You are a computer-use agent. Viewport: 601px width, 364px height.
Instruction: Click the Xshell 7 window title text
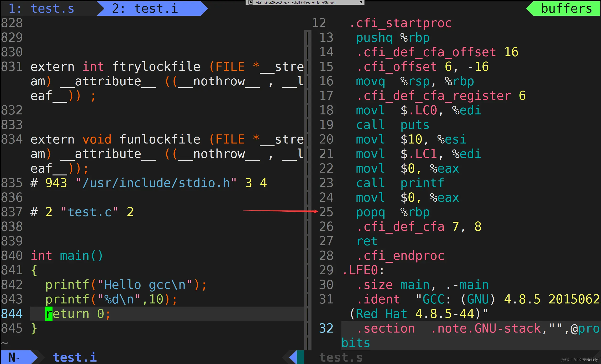(295, 2)
